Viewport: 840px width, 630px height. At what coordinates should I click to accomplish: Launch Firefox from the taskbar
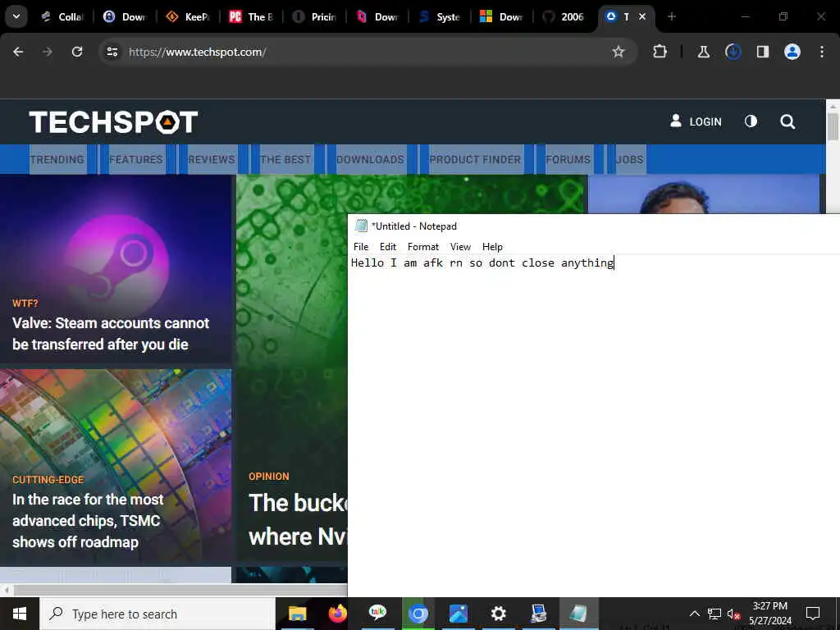pos(337,614)
